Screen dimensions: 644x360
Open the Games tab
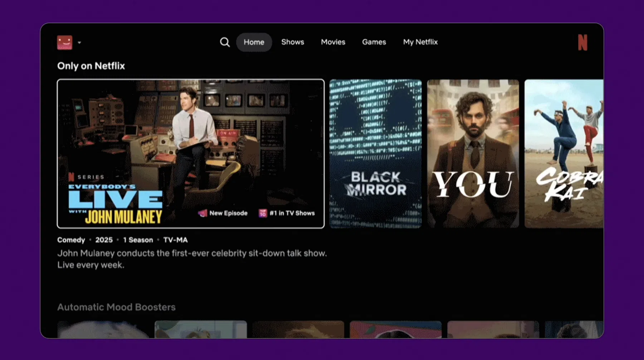click(374, 42)
